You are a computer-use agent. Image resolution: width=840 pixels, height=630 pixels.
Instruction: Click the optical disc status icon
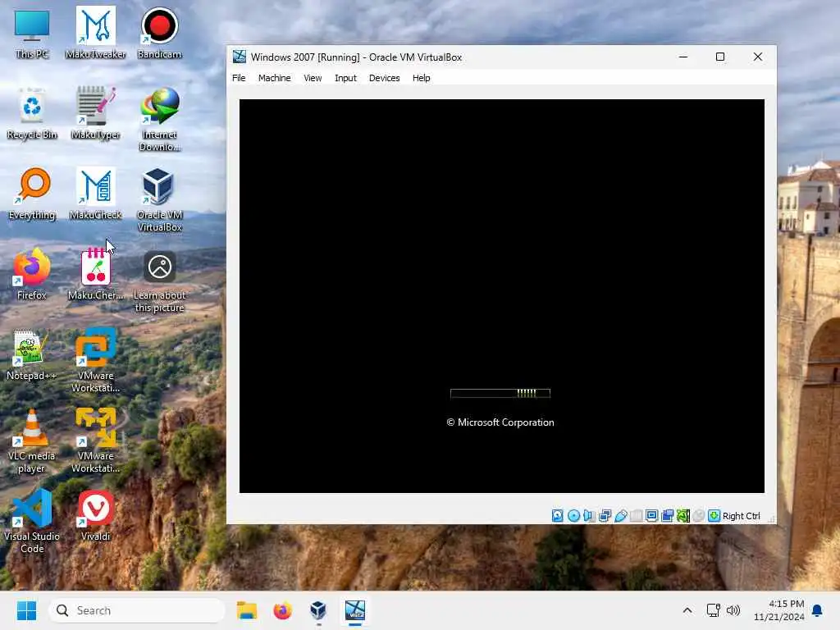pyautogui.click(x=573, y=516)
